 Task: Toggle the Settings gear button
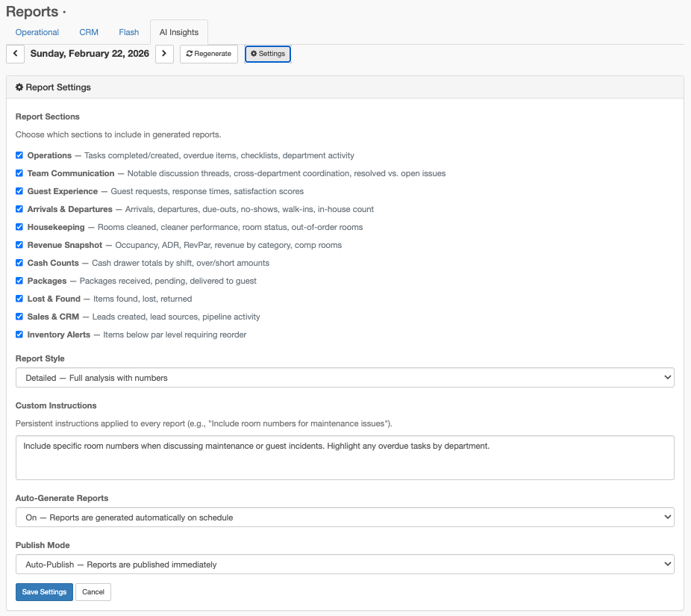[x=267, y=54]
